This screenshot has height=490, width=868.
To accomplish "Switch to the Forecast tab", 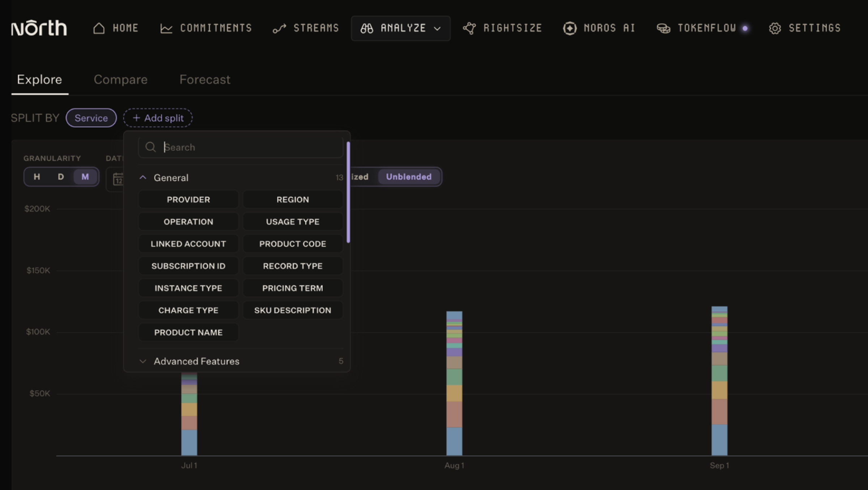I will tap(205, 80).
